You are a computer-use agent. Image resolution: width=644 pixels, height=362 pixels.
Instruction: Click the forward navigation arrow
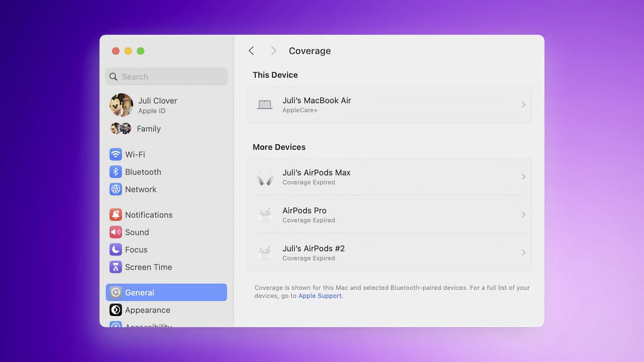273,51
